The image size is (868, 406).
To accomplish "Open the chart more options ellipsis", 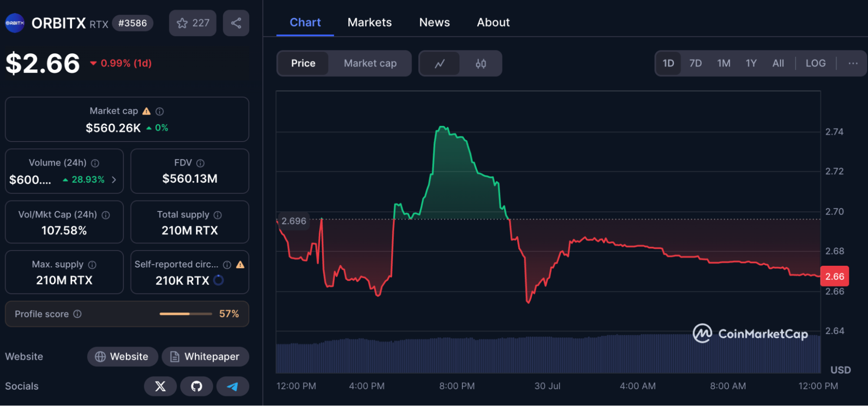I will click(853, 63).
